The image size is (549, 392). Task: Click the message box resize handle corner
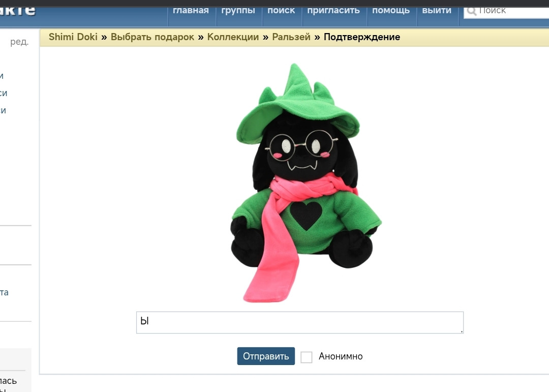pyautogui.click(x=462, y=331)
